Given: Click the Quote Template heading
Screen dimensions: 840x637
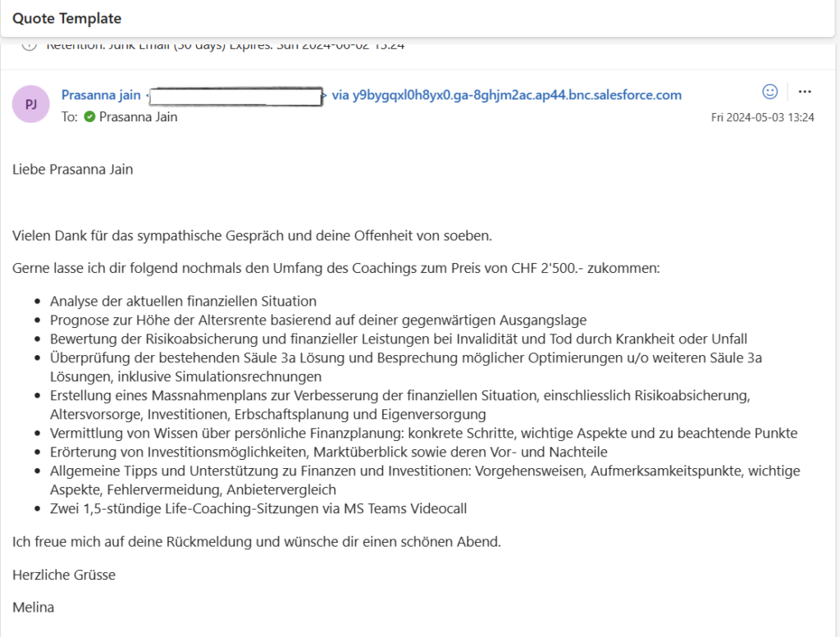Looking at the screenshot, I should pos(67,18).
